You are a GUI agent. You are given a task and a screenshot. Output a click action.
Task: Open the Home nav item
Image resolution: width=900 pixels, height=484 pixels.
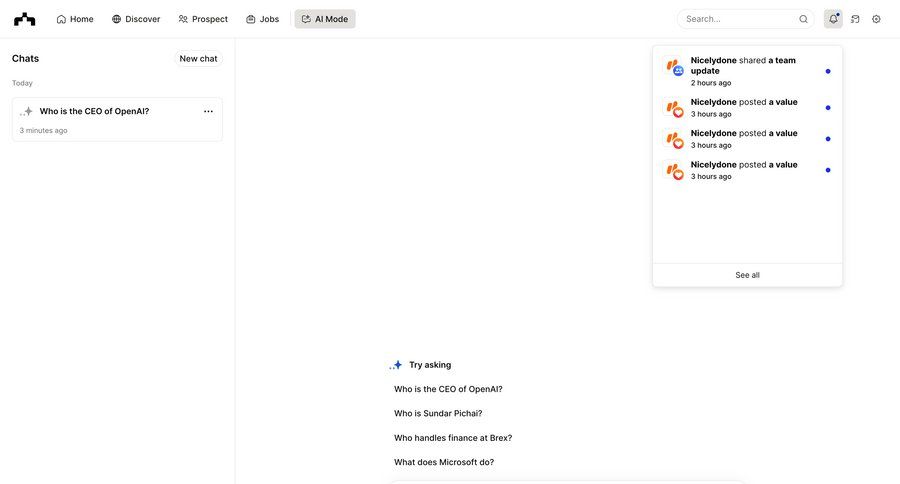point(75,19)
